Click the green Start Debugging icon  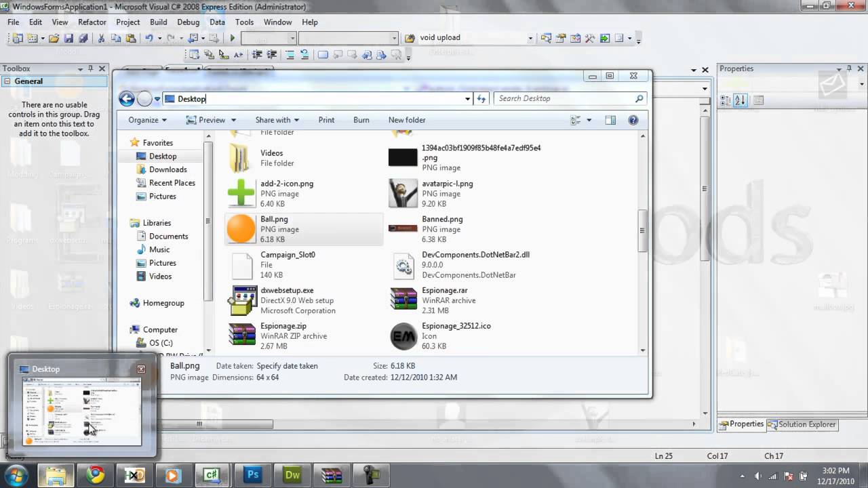tap(232, 39)
